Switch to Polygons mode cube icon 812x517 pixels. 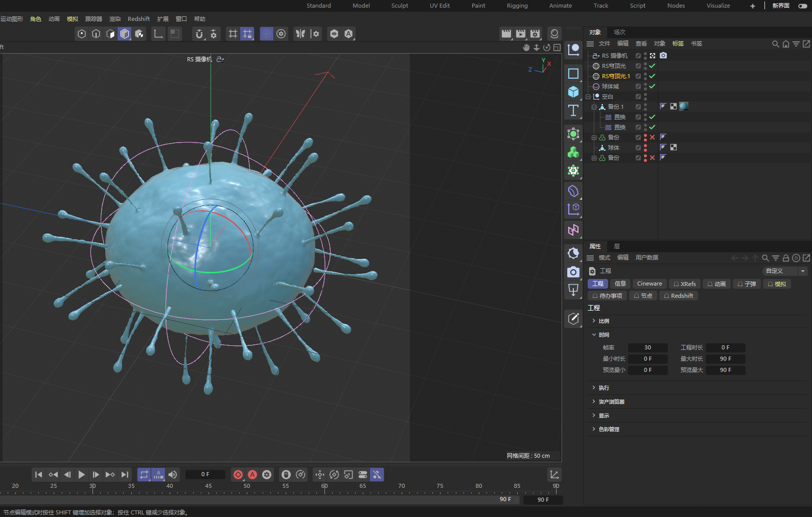point(125,34)
